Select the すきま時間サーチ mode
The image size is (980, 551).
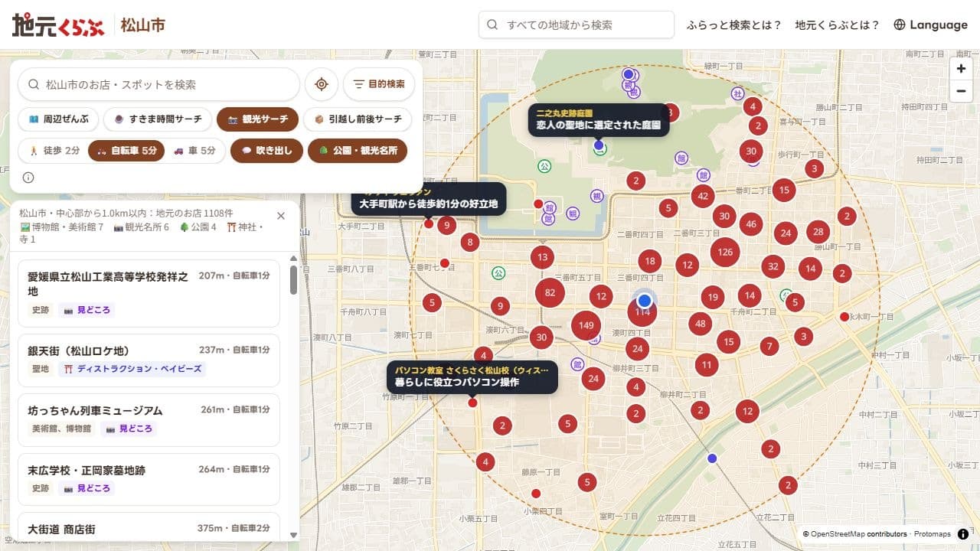[158, 119]
